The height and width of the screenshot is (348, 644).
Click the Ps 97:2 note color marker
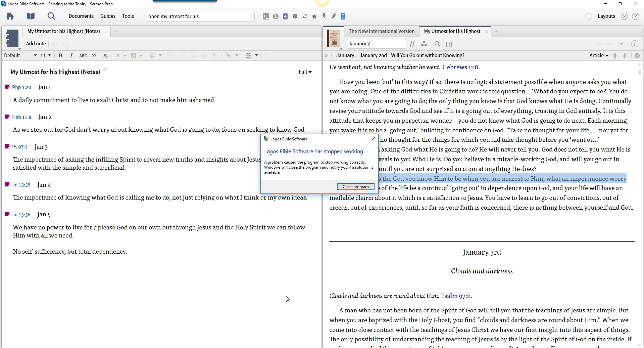(x=7, y=146)
